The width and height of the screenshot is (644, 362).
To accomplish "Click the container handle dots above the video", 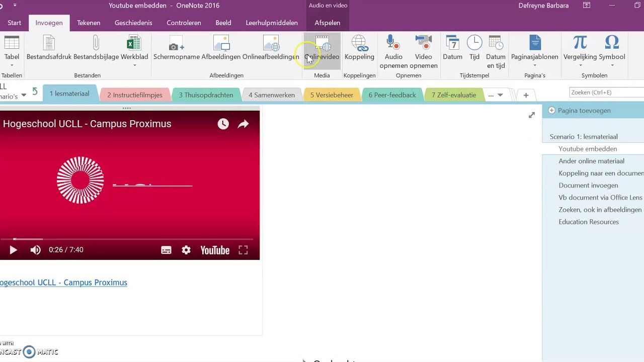I will click(127, 108).
